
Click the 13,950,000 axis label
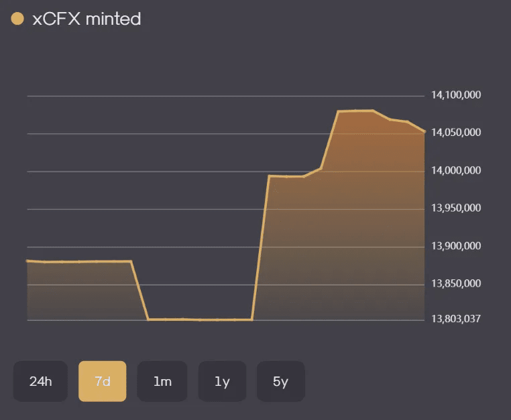(x=456, y=208)
